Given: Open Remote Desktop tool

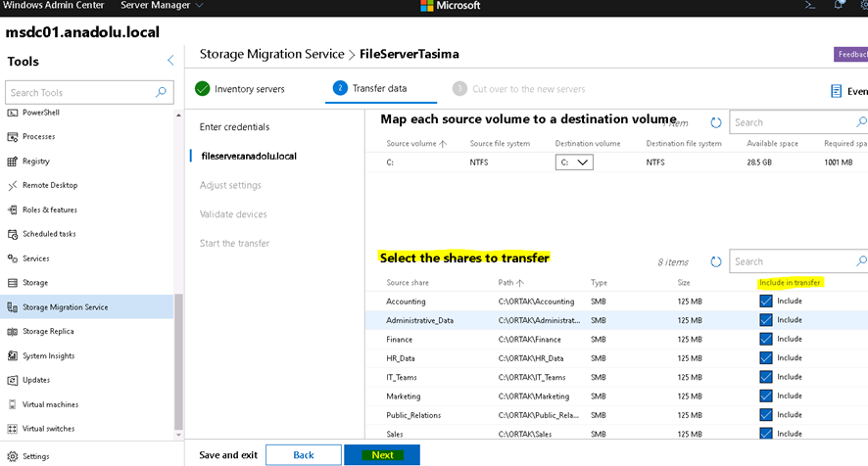Looking at the screenshot, I should (49, 185).
